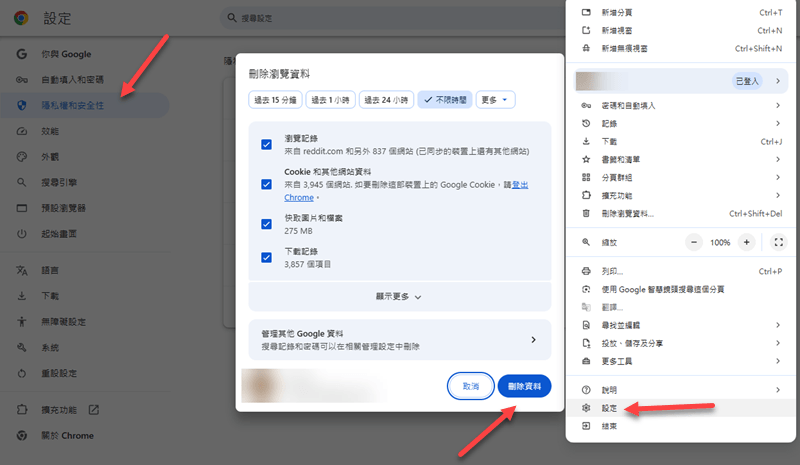The height and width of the screenshot is (465, 800).
Task: Click the gear icon for 設定 in menu
Action: (586, 408)
